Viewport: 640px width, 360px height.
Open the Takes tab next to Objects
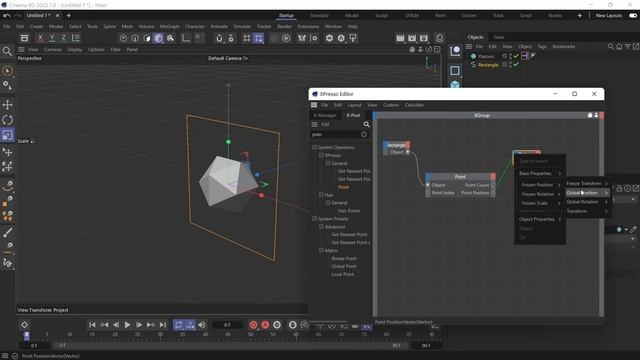(x=499, y=37)
